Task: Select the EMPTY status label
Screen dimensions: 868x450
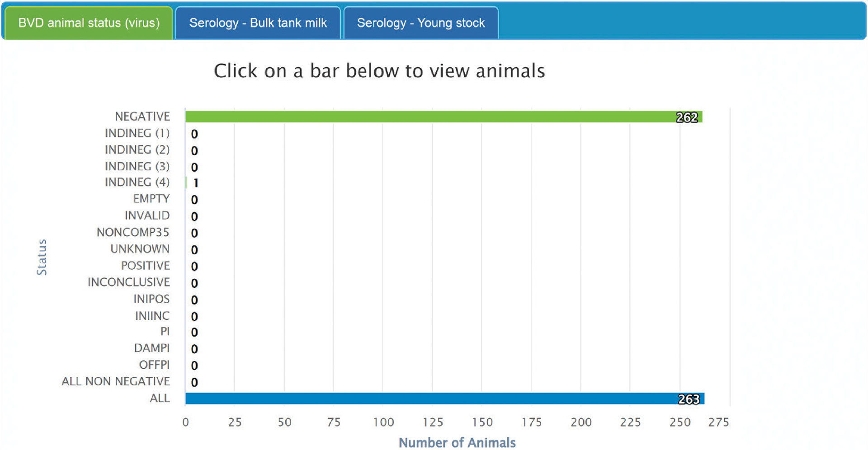Action: (x=151, y=199)
